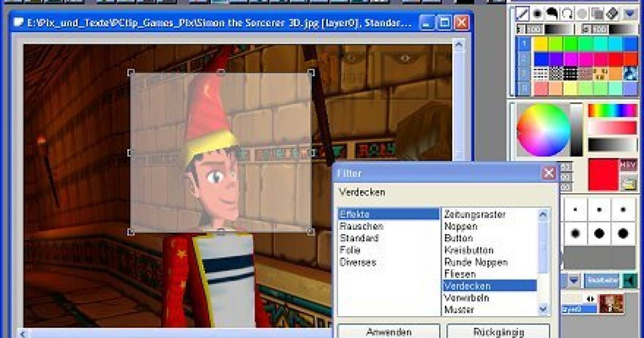Pick the checkerboard pattern swatch
This screenshot has height=338, width=644.
pos(556,74)
